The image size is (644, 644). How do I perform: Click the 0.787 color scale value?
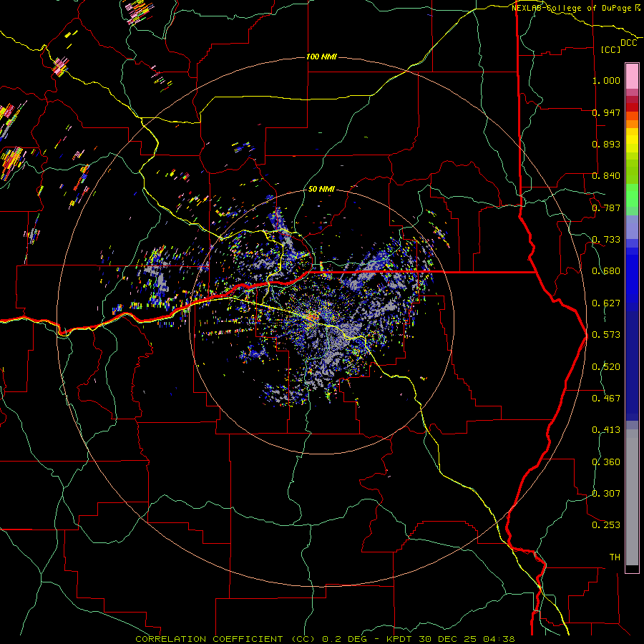point(606,208)
